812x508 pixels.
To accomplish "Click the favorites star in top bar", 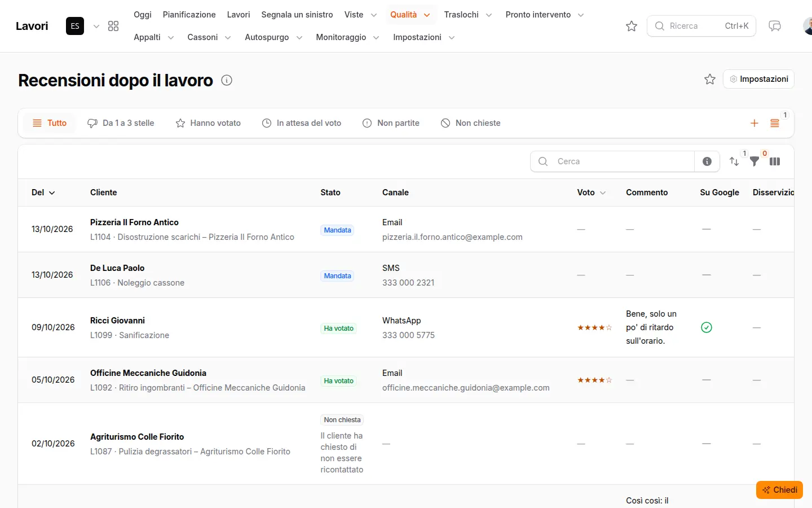I will [632, 26].
